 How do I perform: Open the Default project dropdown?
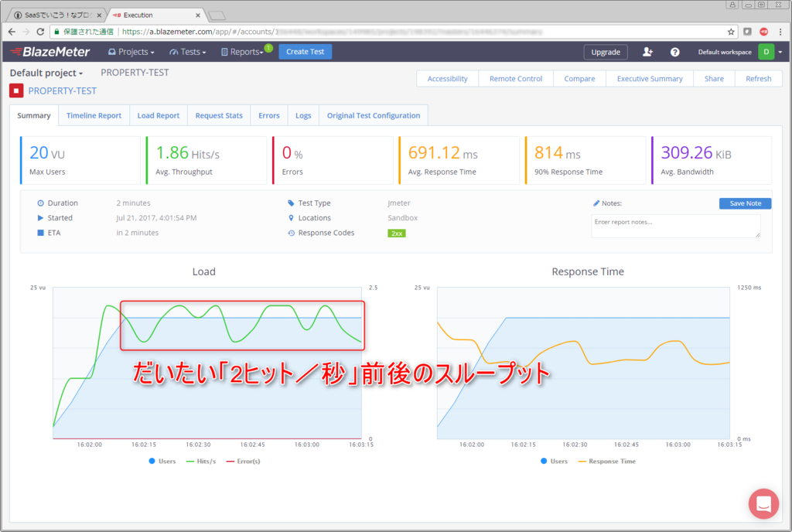point(46,73)
